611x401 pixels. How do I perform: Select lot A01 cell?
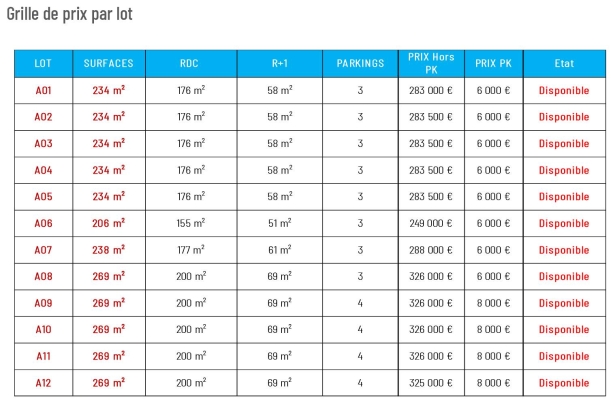(43, 90)
